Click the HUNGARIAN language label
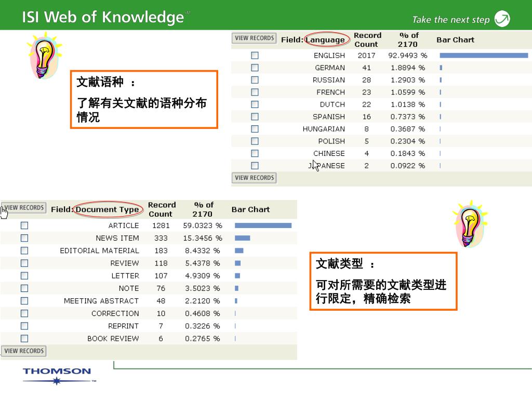This screenshot has width=532, height=399. click(324, 129)
